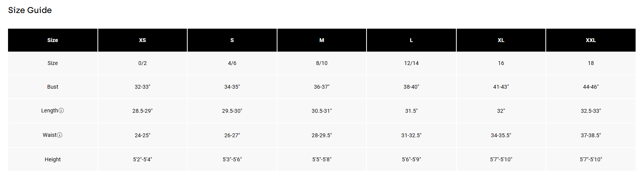644x185 pixels.
Task: Click the 5'2"-5'4" height cell
Action: point(142,159)
